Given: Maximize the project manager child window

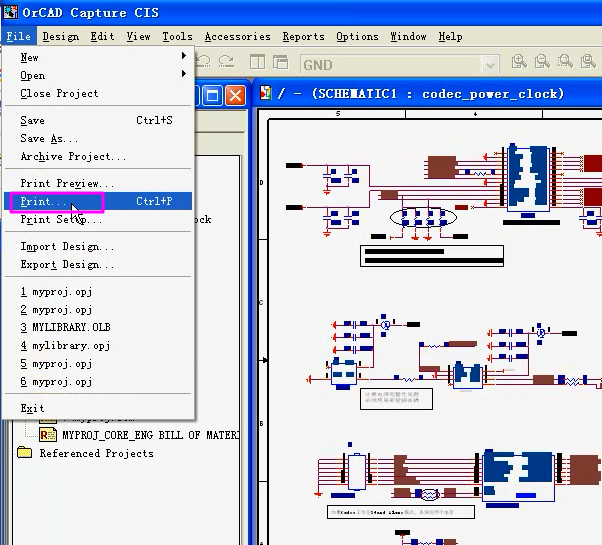Looking at the screenshot, I should (212, 95).
